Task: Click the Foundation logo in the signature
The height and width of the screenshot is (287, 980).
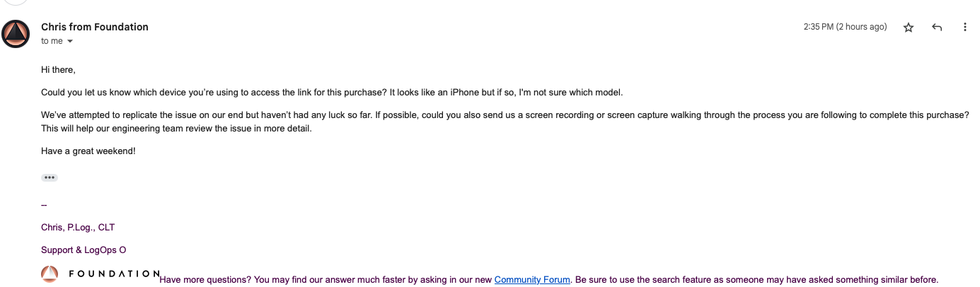Action: 49,274
